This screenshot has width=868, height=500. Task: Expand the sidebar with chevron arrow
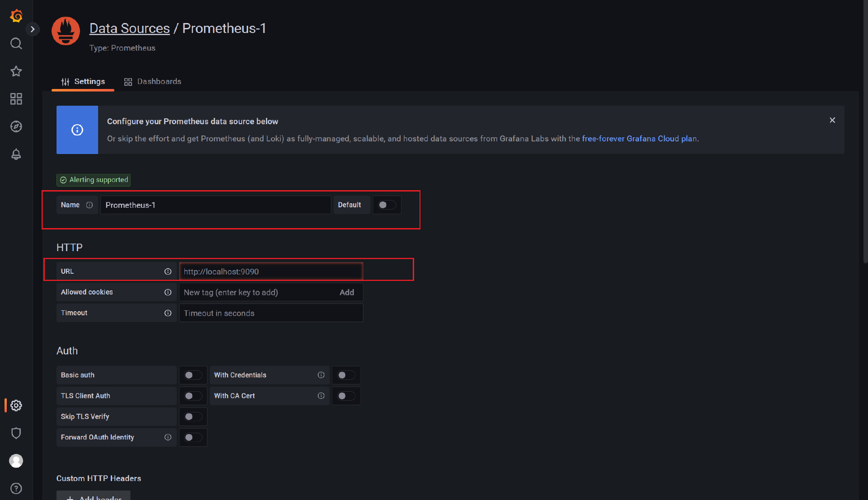point(33,29)
